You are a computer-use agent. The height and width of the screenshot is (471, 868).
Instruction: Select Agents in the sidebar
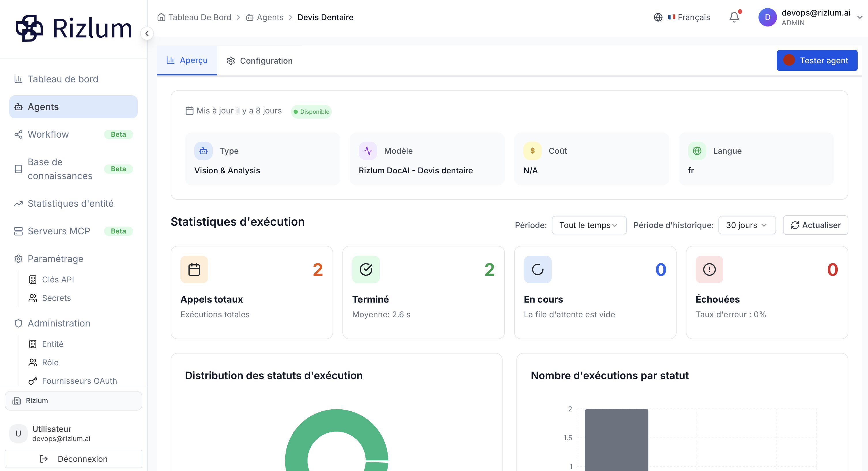tap(73, 107)
